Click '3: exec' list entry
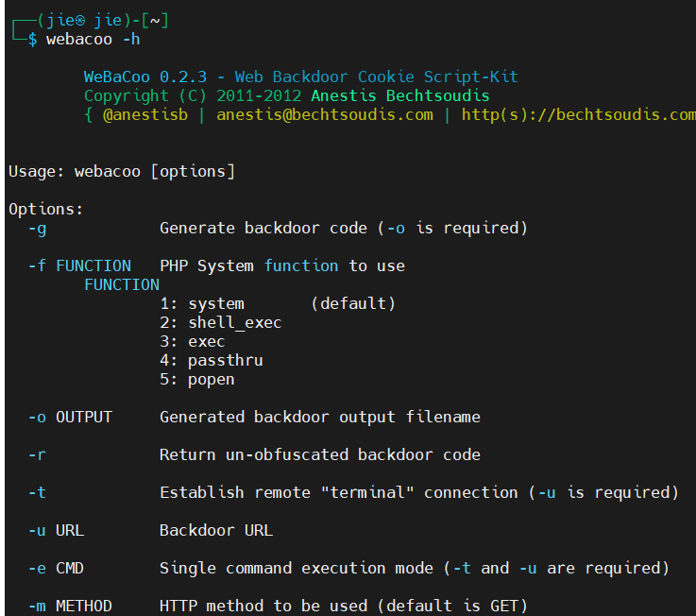The width and height of the screenshot is (696, 616). point(193,341)
